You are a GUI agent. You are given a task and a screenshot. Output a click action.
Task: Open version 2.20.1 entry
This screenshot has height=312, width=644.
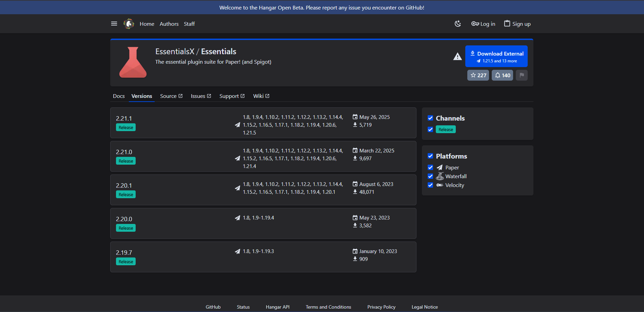(263, 190)
